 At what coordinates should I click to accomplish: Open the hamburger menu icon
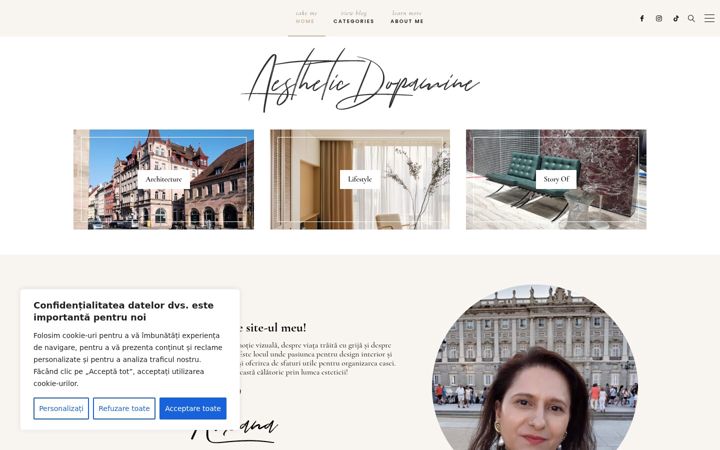click(709, 18)
